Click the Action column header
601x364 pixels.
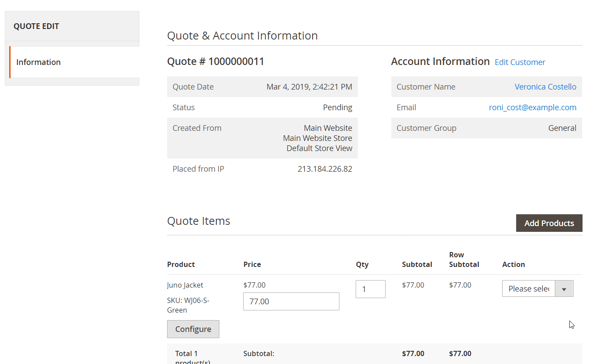tap(514, 264)
